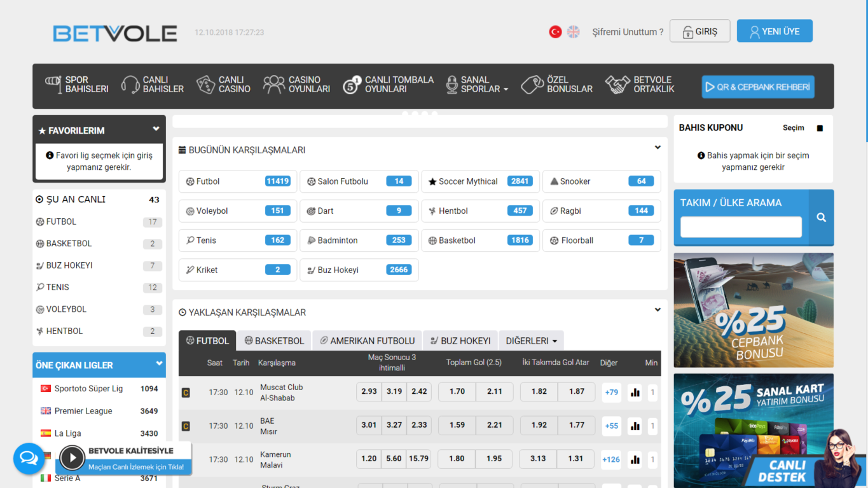Click the Şifremi Unuttum link
868x488 pixels.
[628, 32]
